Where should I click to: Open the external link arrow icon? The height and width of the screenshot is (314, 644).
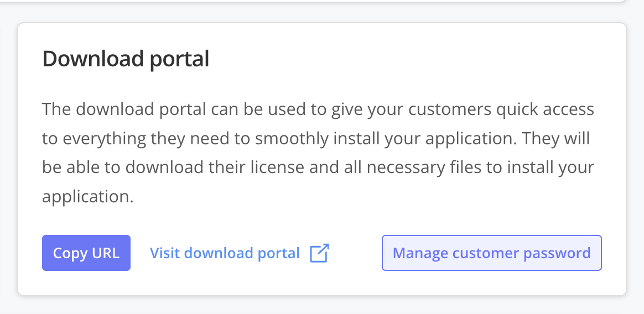pyautogui.click(x=319, y=253)
